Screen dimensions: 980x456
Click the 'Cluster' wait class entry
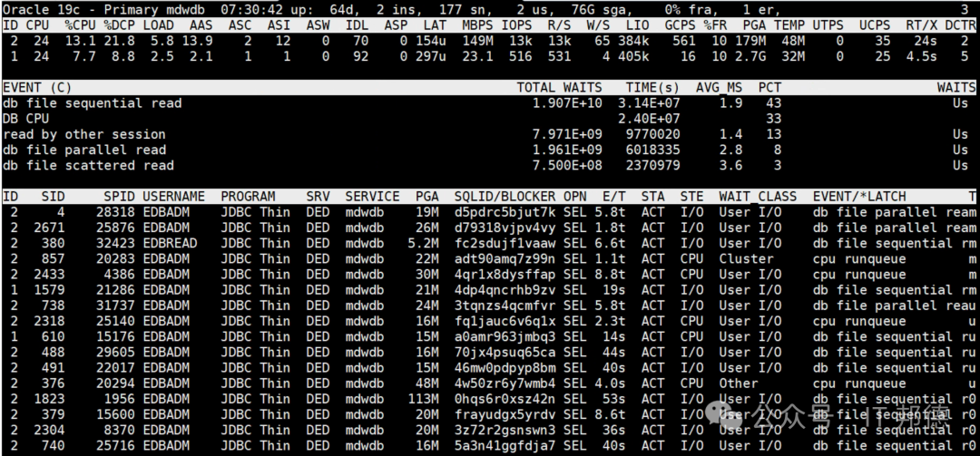point(746,258)
